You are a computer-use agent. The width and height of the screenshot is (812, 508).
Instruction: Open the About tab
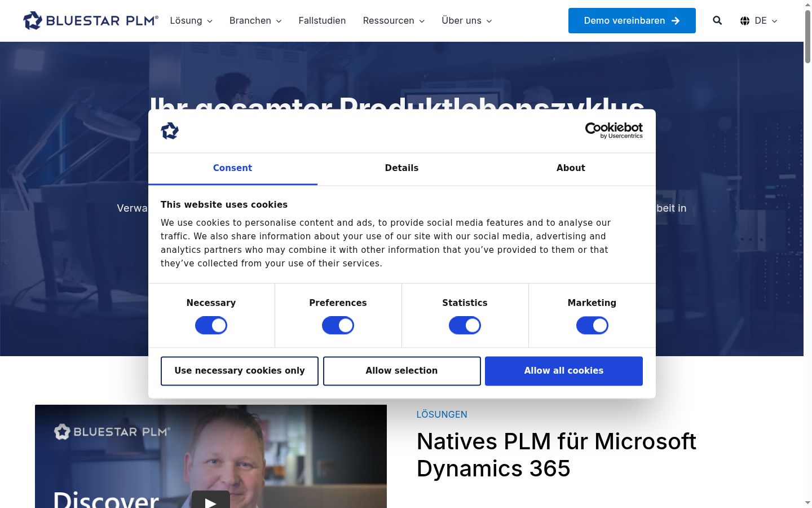571,168
